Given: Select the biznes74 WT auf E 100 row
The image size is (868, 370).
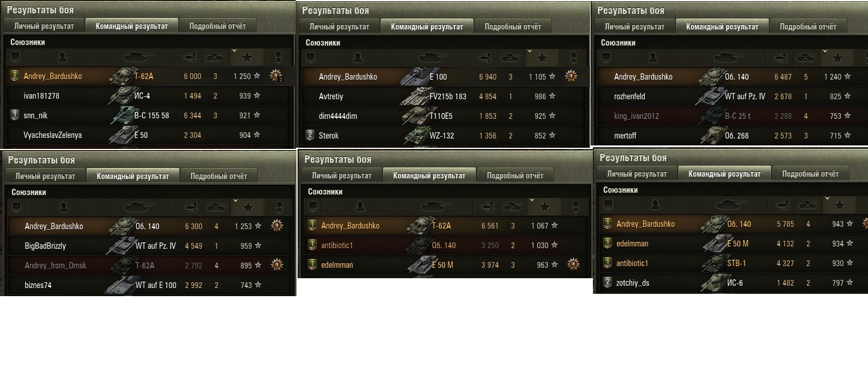Looking at the screenshot, I should 151,285.
